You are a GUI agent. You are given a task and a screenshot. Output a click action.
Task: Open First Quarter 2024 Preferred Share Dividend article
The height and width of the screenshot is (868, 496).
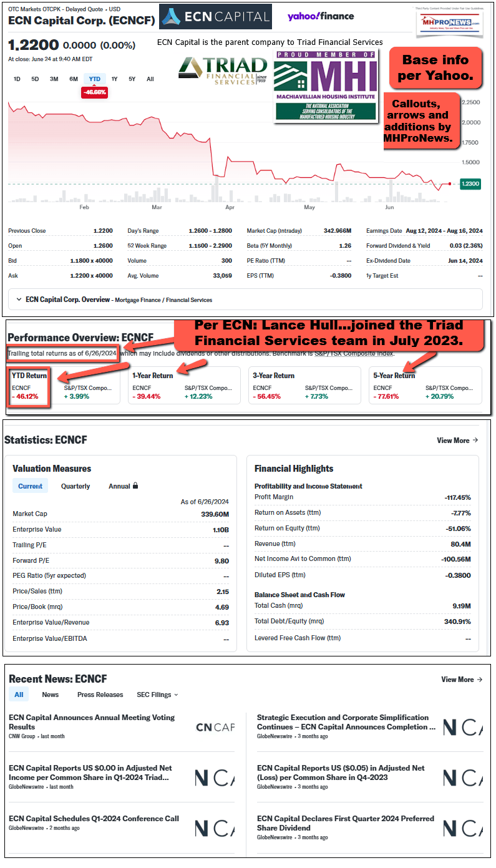tap(346, 823)
